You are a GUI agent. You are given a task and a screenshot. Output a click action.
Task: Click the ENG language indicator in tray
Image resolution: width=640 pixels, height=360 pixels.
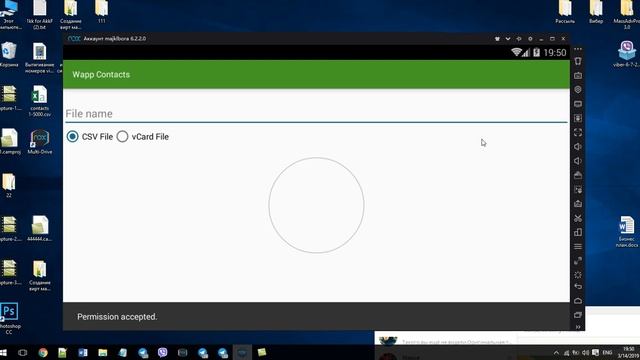tap(607, 353)
